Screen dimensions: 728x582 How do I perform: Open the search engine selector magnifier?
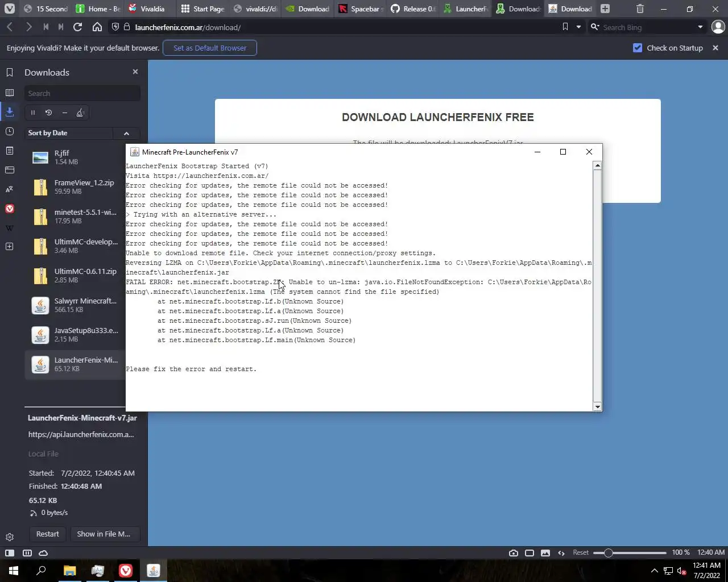pos(595,27)
